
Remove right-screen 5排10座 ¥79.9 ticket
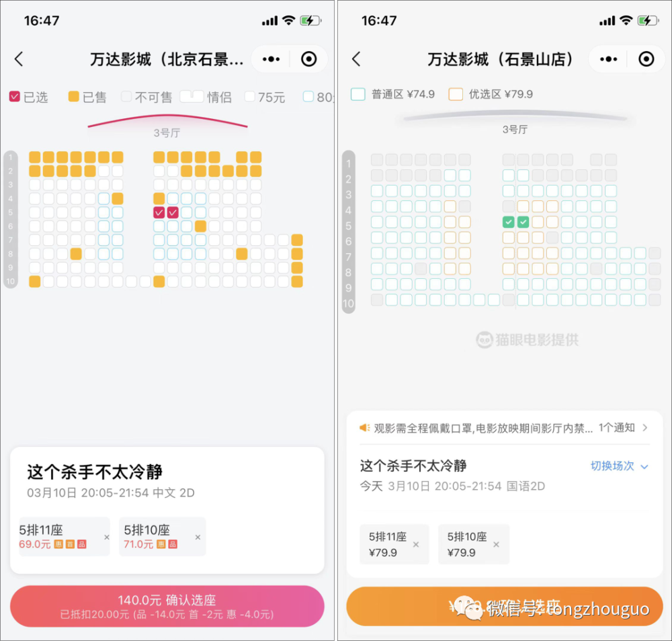(497, 544)
